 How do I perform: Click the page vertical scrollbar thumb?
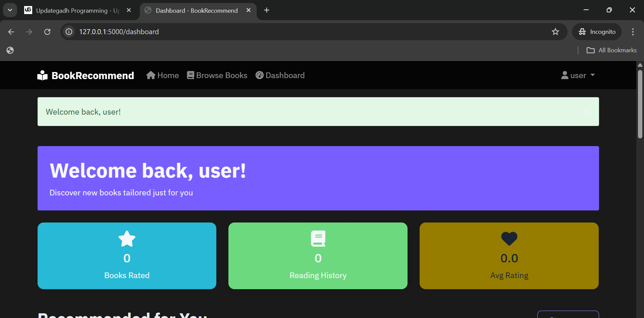(x=640, y=104)
